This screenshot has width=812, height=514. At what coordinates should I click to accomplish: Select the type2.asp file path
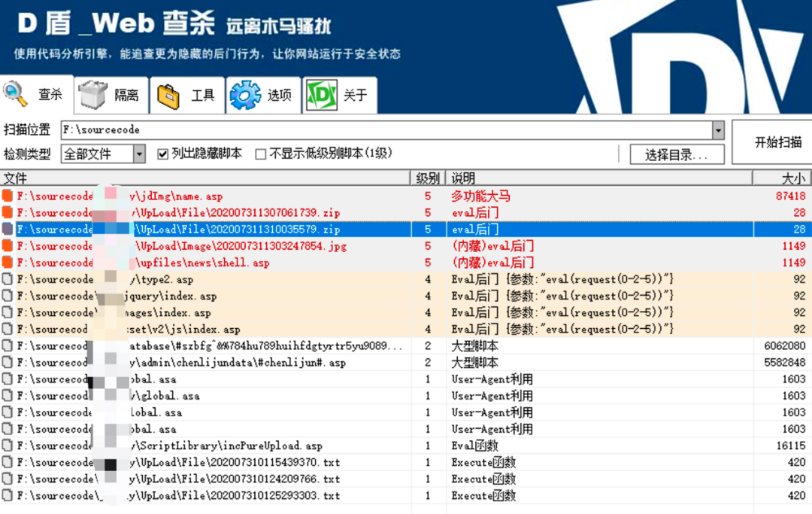tap(105, 279)
